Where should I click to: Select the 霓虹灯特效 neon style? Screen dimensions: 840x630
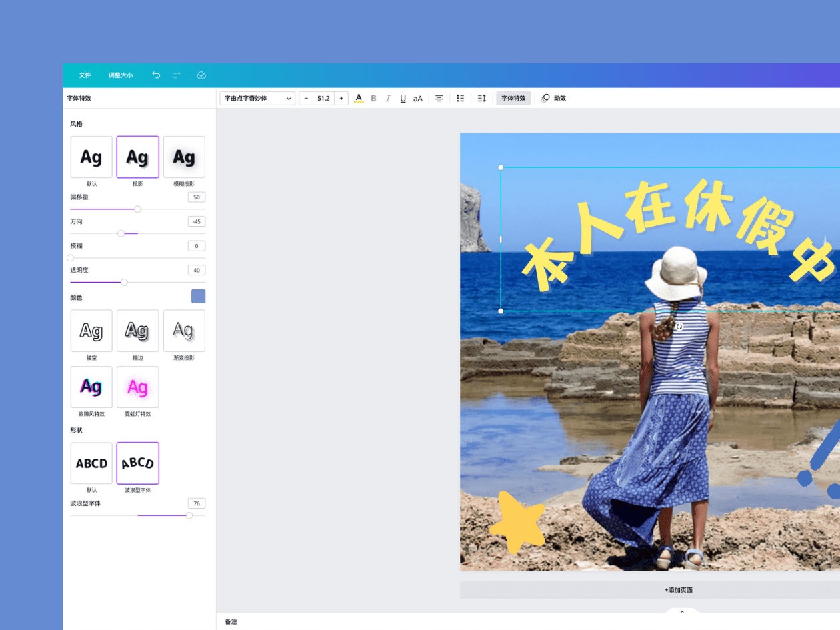point(138,387)
